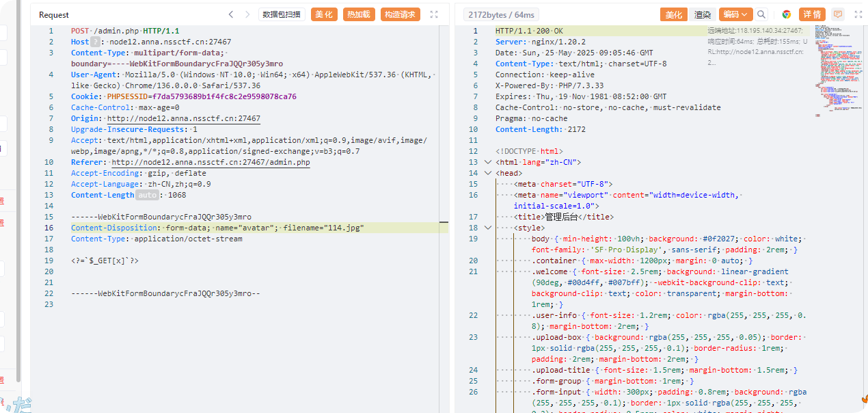Screen dimensions: 868x413
Task: Go to next request with right arrow
Action: click(248, 14)
